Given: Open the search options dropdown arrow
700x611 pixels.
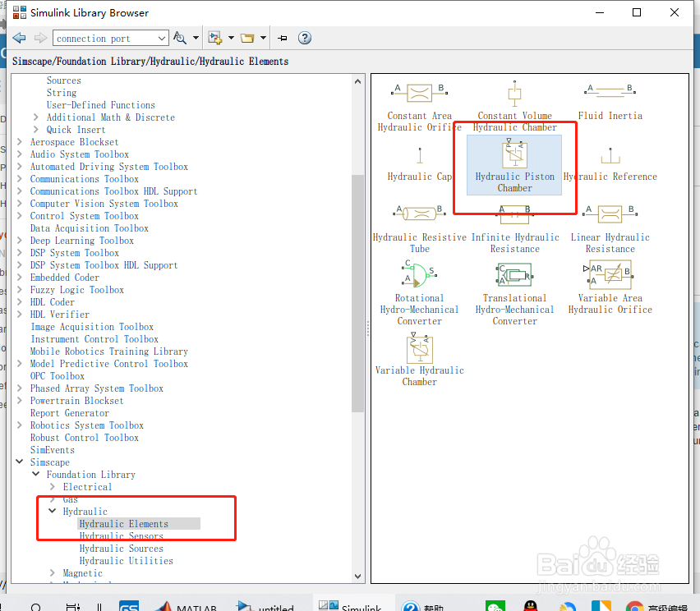Looking at the screenshot, I should (196, 38).
